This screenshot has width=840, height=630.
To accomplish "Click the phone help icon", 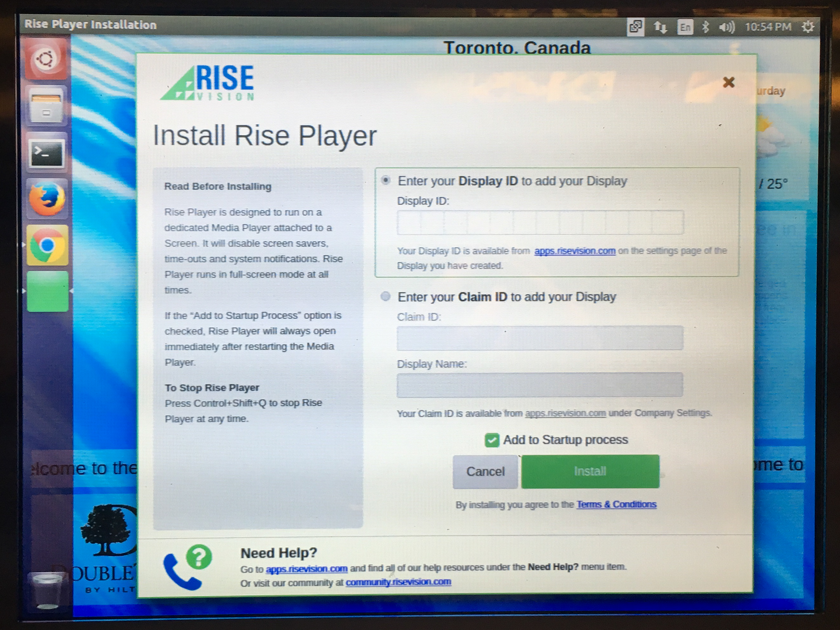I will (187, 567).
